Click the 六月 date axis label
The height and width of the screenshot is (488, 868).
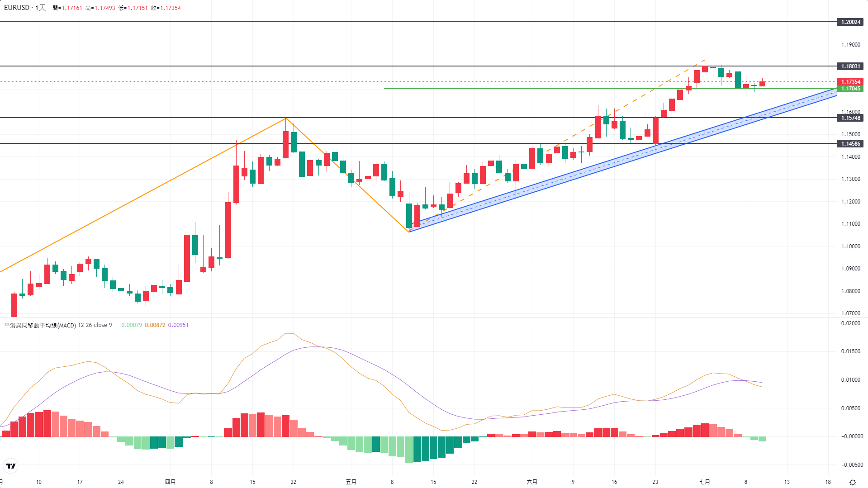pos(532,482)
